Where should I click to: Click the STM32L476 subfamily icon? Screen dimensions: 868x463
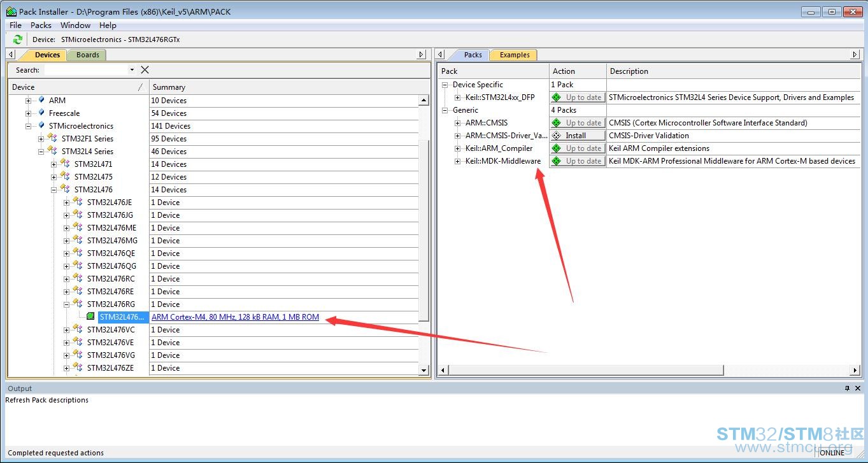(65, 189)
